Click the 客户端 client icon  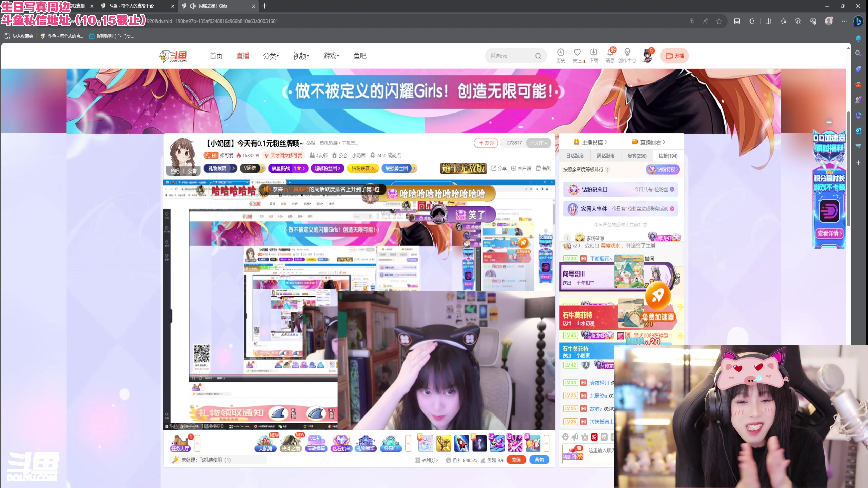click(x=521, y=168)
